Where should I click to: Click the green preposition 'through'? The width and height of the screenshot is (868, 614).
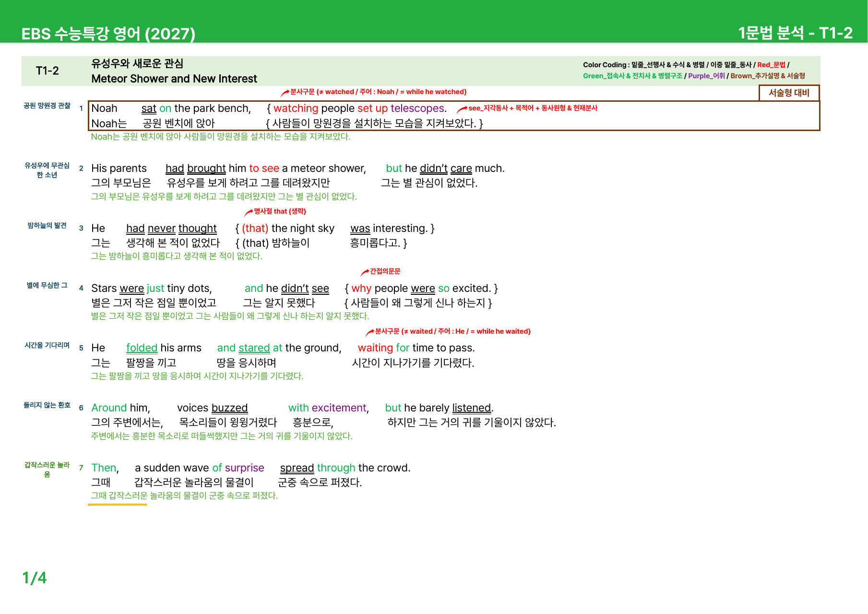336,468
